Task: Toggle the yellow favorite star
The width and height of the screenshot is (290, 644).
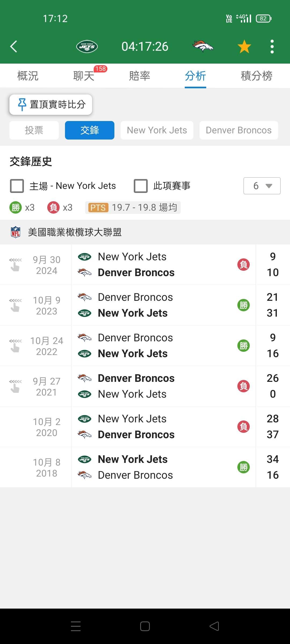Action: tap(244, 47)
